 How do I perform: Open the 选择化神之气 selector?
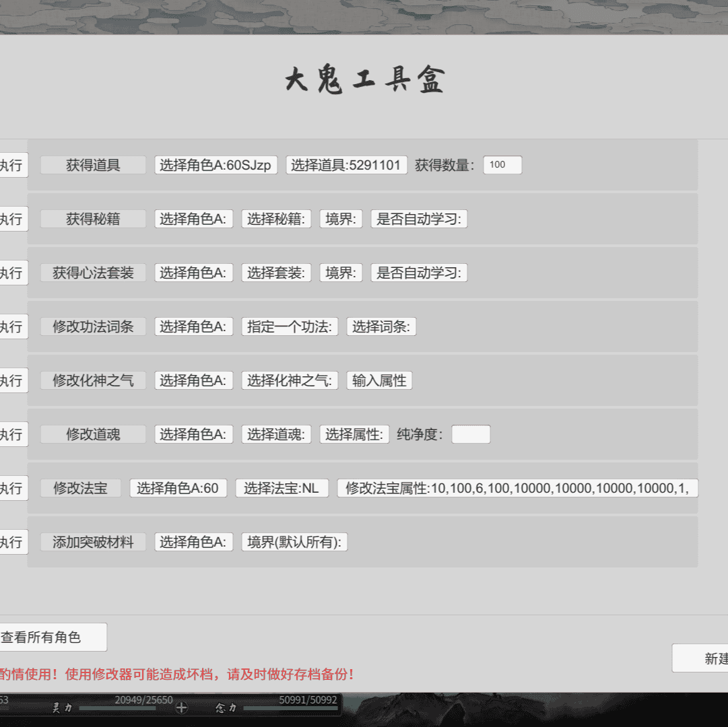pos(290,380)
